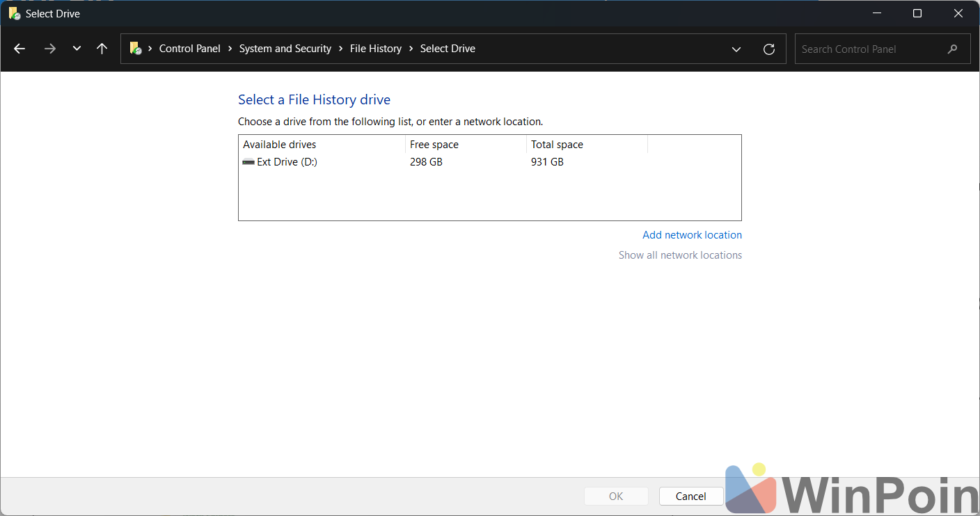The image size is (980, 516).
Task: Click Show all network locations link
Action: 680,255
